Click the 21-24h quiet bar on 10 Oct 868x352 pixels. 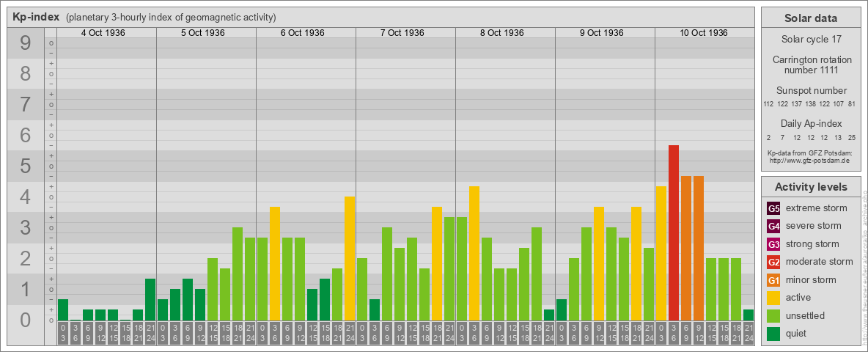749,315
